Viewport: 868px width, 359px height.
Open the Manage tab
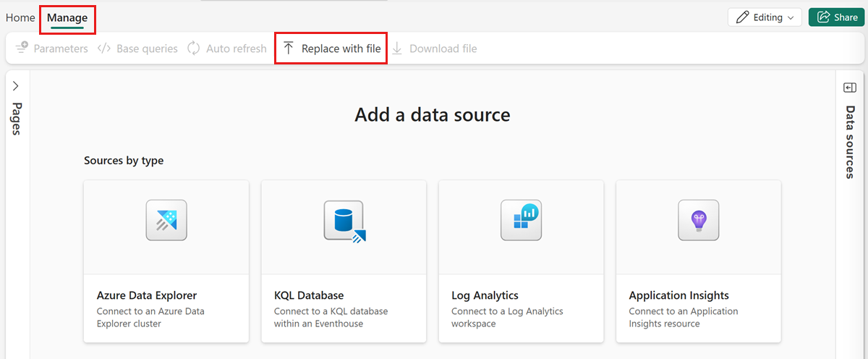[x=67, y=17]
